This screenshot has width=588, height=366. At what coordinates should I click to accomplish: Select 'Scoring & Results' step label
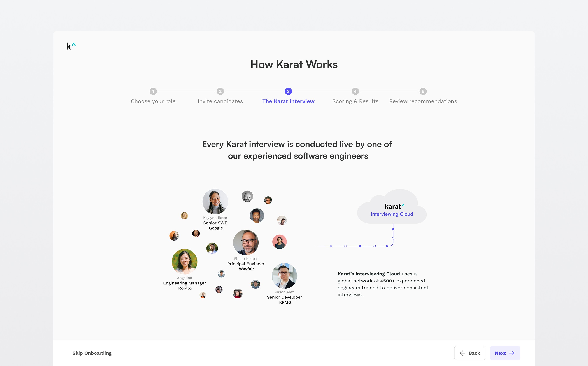click(355, 101)
